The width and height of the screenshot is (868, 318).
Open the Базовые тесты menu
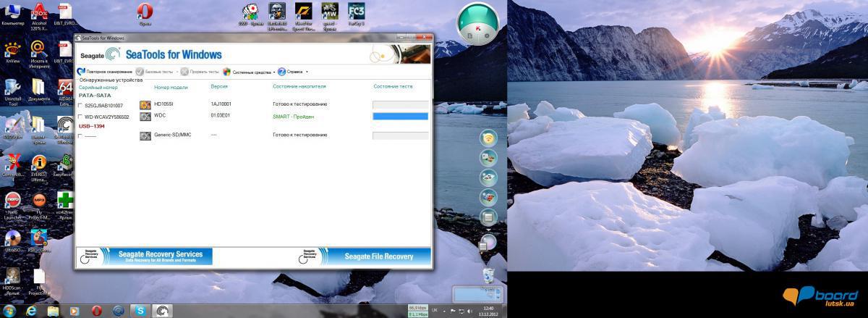tap(158, 72)
